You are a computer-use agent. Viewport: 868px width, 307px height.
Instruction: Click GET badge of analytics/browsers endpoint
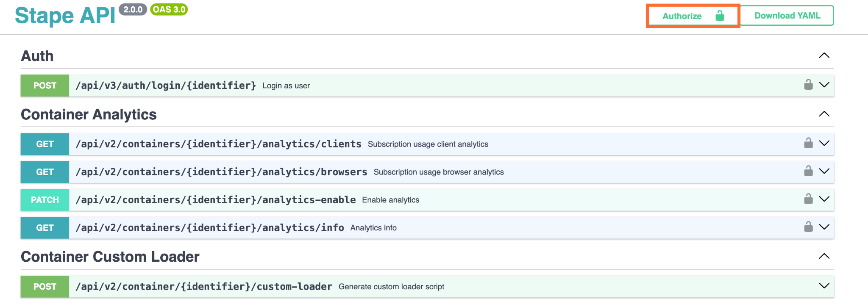45,172
